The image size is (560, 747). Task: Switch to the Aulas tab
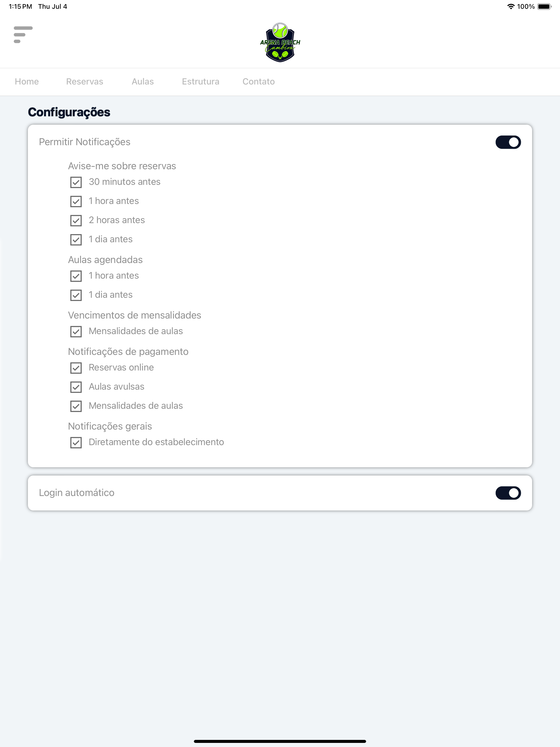click(142, 82)
